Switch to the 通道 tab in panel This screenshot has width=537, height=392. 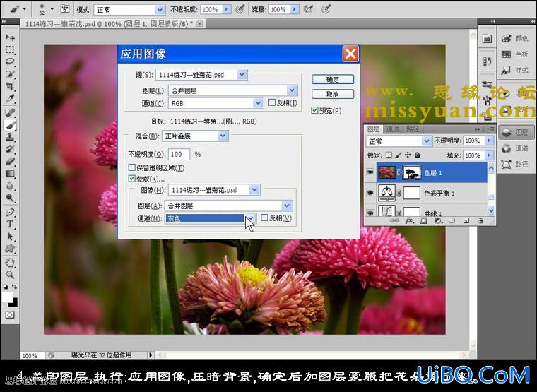click(393, 129)
